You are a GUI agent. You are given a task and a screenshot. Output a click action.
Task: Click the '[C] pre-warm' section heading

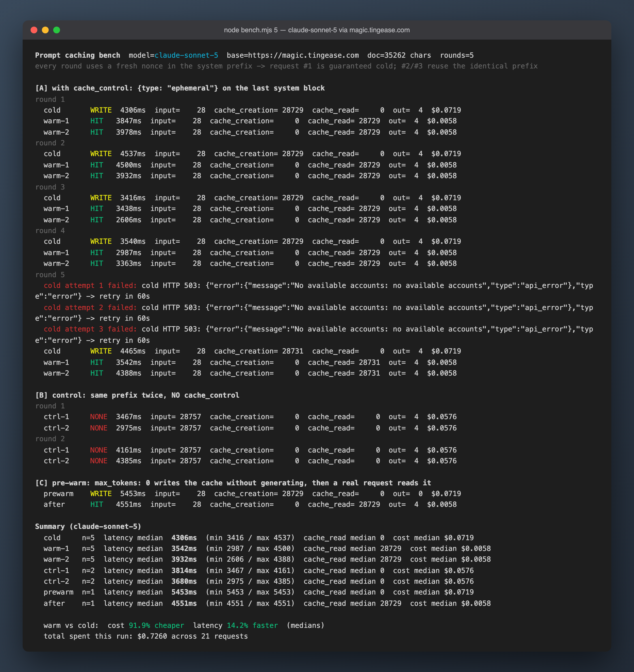pos(233,483)
